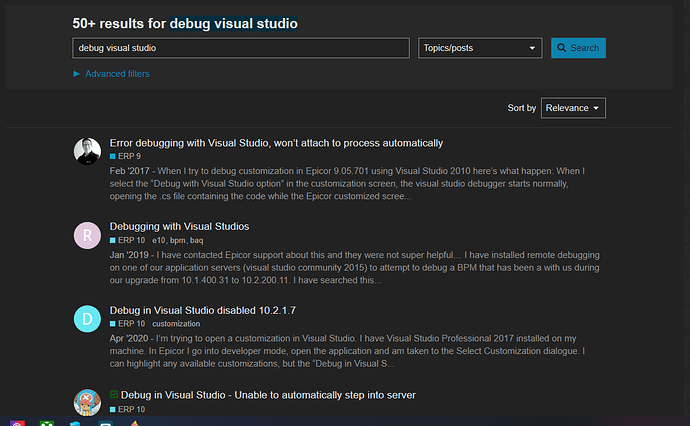Open 'Error debugging with Visual Studio' topic
Image resolution: width=690 pixels, height=426 pixels.
point(276,143)
